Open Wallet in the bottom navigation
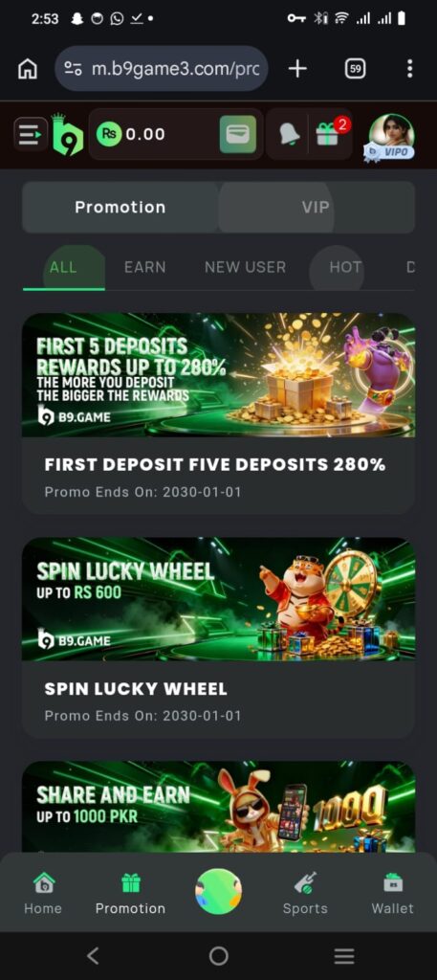The height and width of the screenshot is (980, 437). 393,894
